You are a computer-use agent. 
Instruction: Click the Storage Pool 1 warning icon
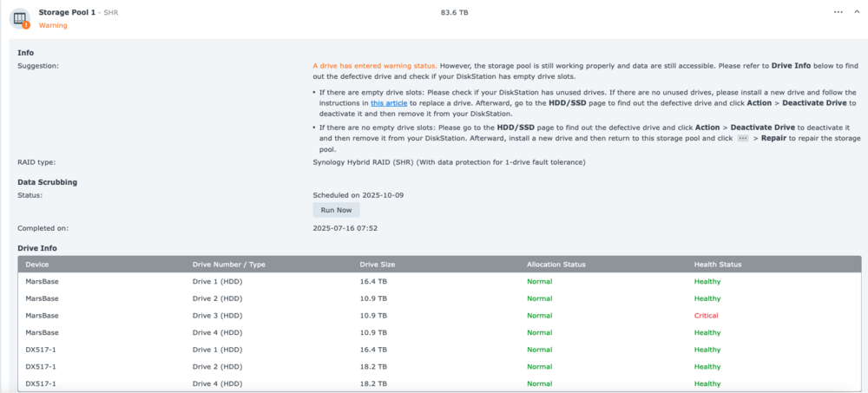click(x=20, y=19)
